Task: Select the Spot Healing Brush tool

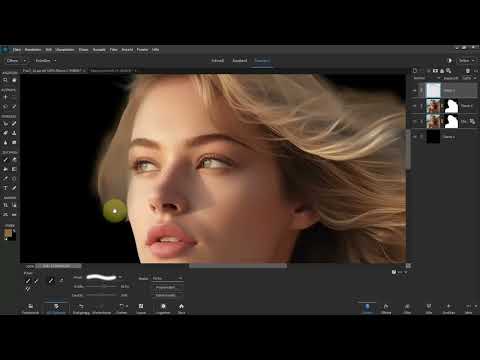Action: pos(14,124)
